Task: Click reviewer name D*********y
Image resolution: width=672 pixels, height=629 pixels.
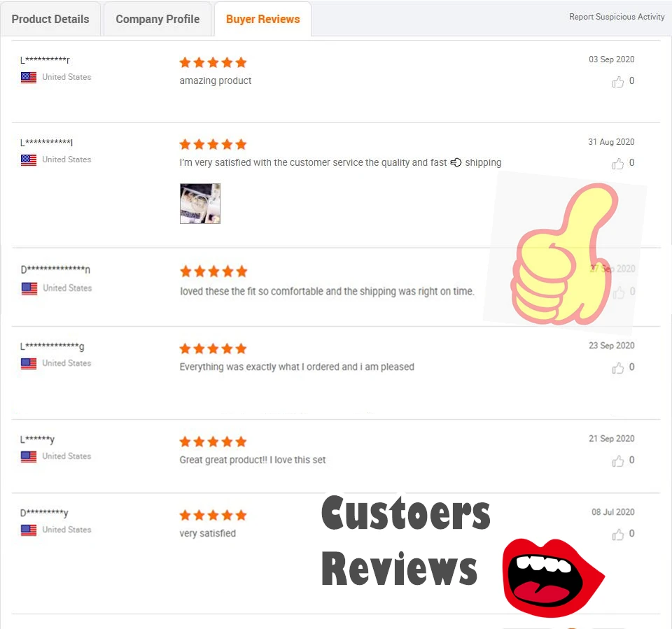Action: pyautogui.click(x=44, y=512)
